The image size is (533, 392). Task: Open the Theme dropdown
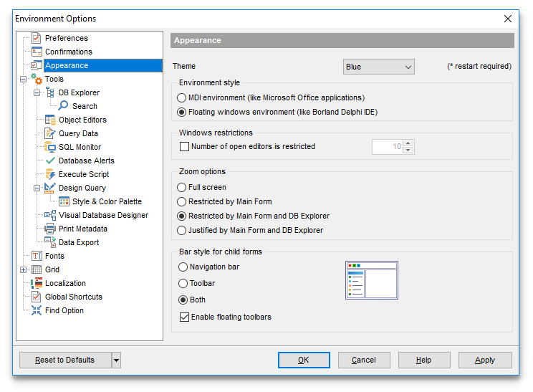pos(379,67)
